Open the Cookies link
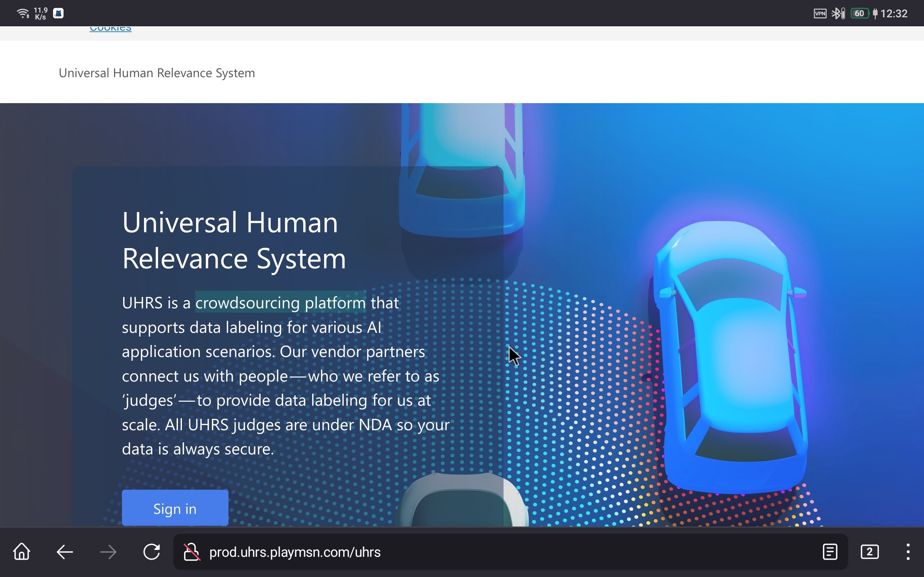 [x=110, y=29]
